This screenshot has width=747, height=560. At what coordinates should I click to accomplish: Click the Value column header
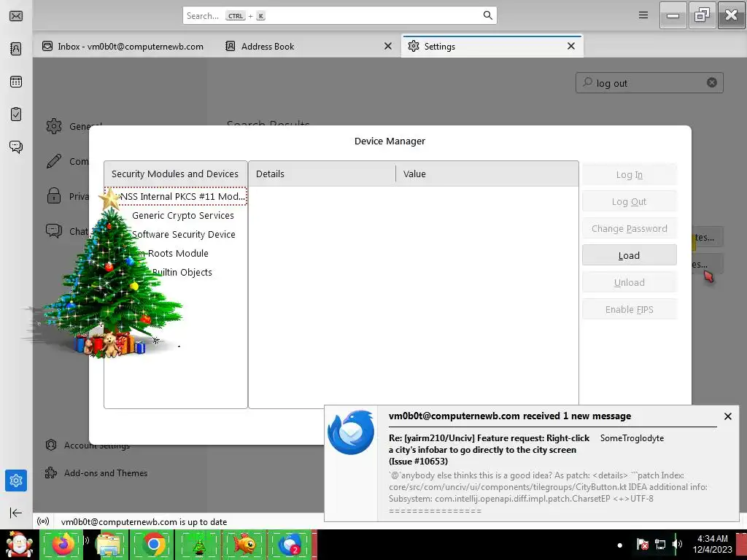pyautogui.click(x=487, y=174)
